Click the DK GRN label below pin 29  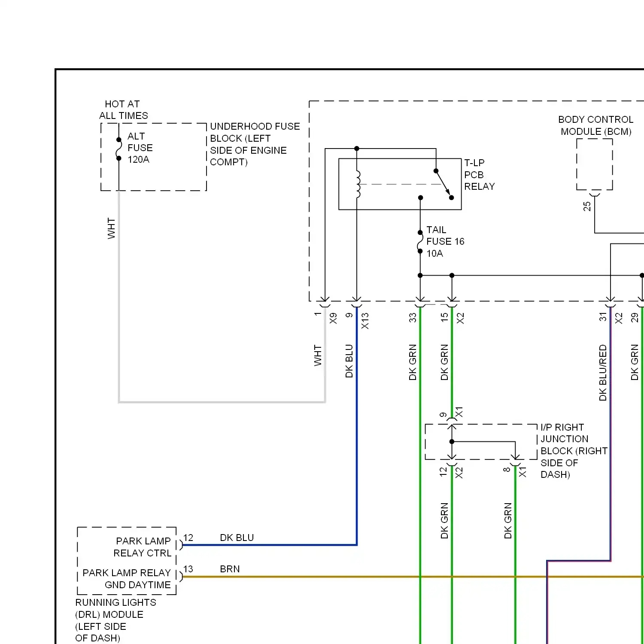(635, 362)
